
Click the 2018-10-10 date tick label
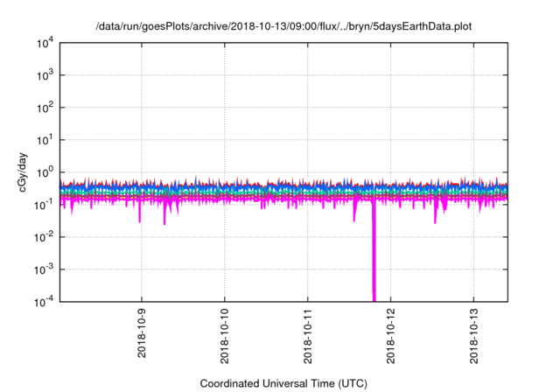pos(225,336)
